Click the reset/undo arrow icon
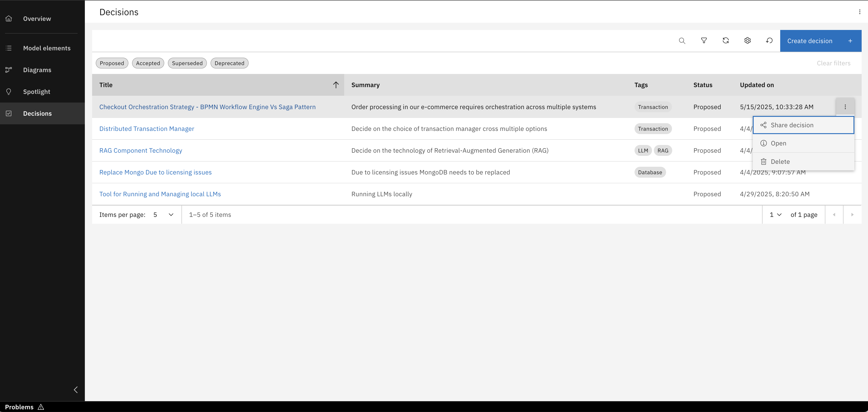 (x=769, y=41)
